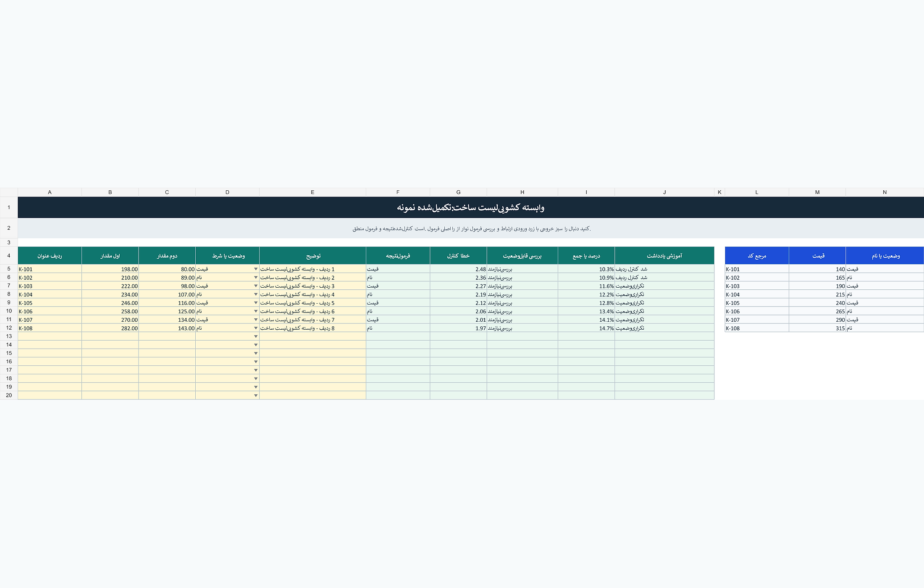Expand the dropdown arrow in row 8
This screenshot has height=588, width=924.
[255, 294]
